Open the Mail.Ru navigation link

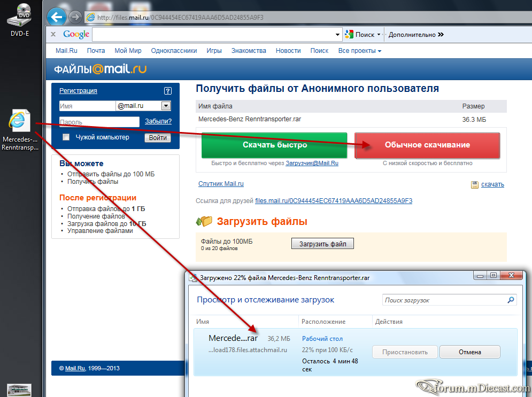point(66,51)
